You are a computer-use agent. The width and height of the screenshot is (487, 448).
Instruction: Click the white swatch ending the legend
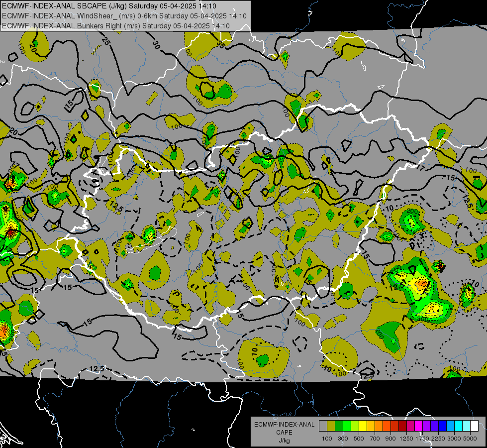pyautogui.click(x=474, y=426)
